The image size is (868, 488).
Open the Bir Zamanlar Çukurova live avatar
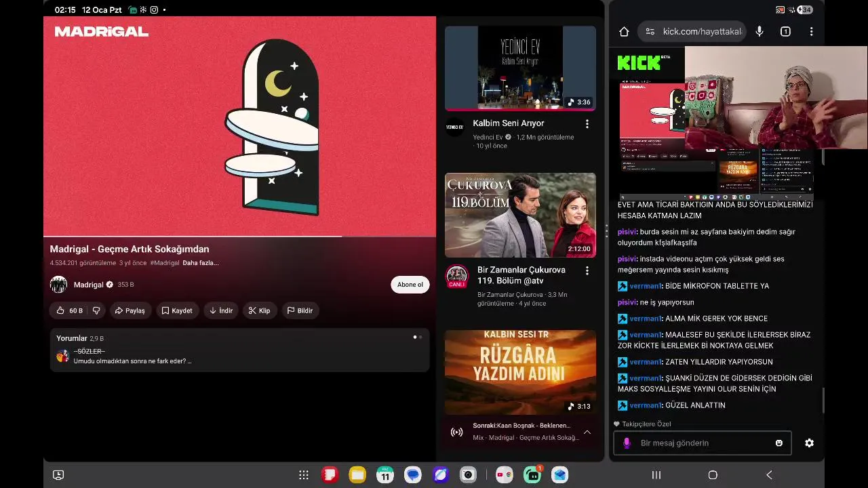(457, 277)
